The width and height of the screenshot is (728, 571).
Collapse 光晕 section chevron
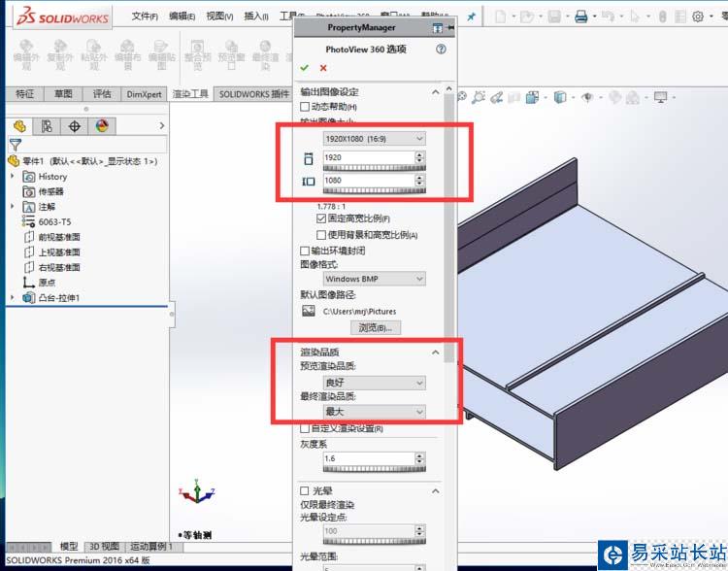435,491
